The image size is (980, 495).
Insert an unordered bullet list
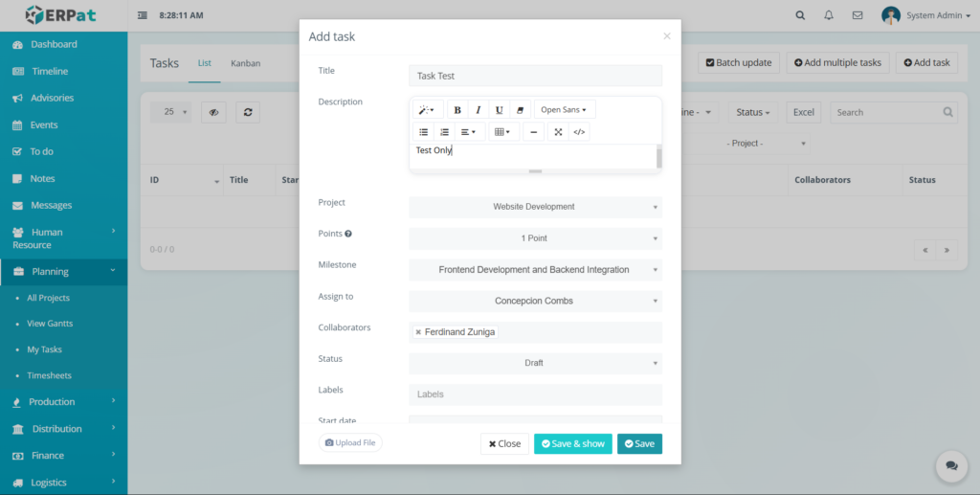(x=423, y=132)
